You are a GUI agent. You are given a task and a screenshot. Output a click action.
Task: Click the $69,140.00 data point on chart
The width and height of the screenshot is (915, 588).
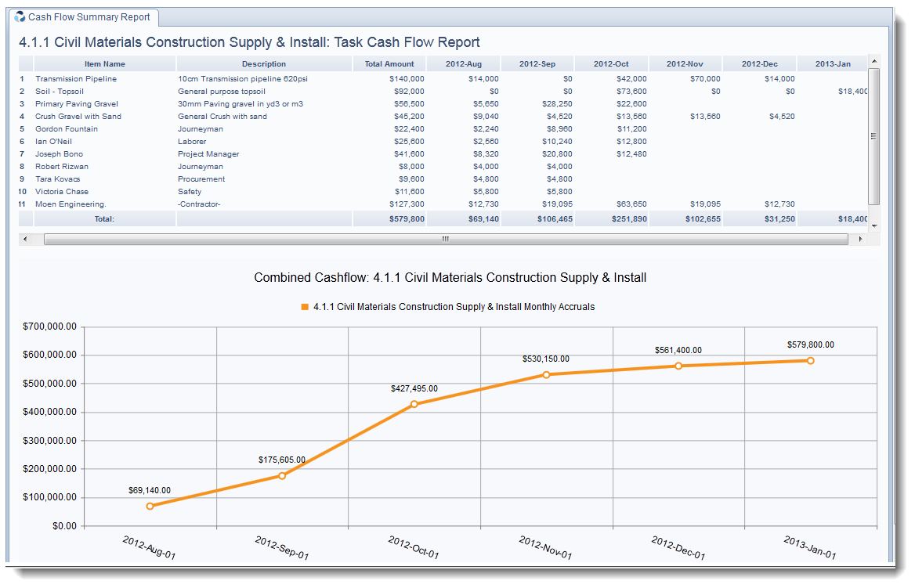pyautogui.click(x=150, y=506)
